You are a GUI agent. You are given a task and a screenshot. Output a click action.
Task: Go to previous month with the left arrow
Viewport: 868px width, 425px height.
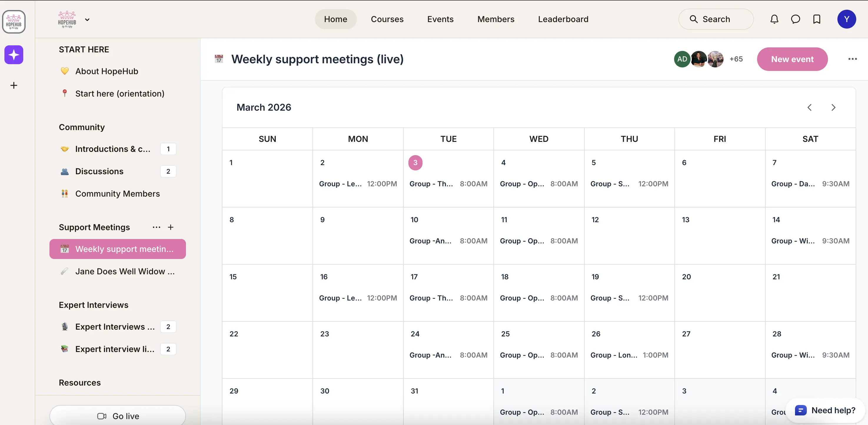pyautogui.click(x=810, y=107)
